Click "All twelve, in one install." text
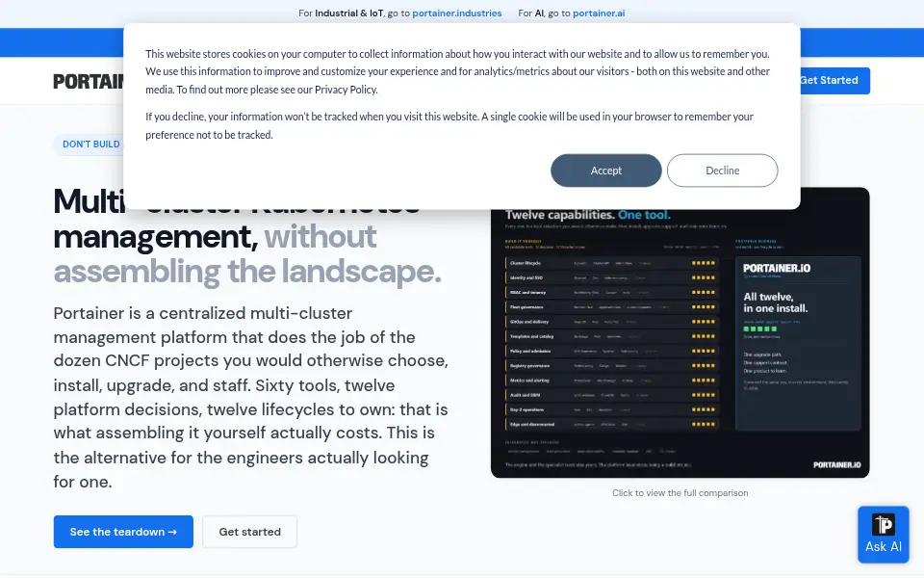Screen dimensions: 924x578 click(x=776, y=302)
